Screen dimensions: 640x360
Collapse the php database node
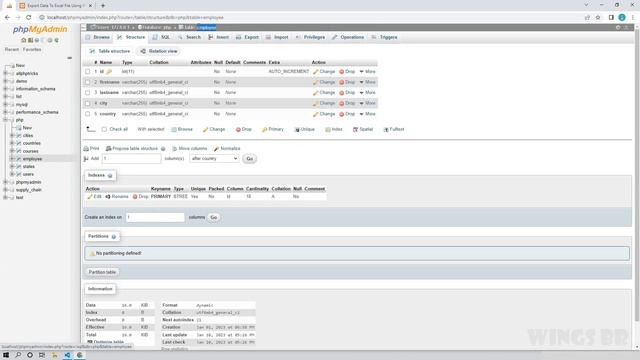pos(5,120)
